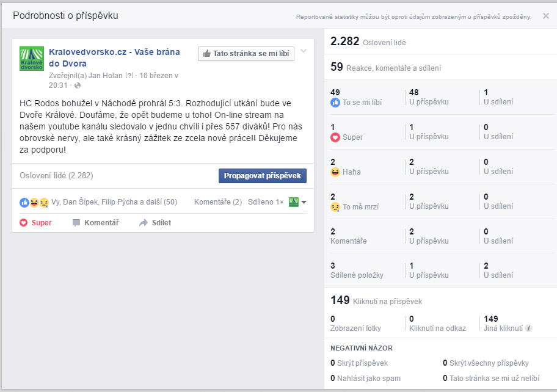This screenshot has width=557, height=392.
Task: Click the Haha emoji in the stats panel
Action: (x=335, y=172)
